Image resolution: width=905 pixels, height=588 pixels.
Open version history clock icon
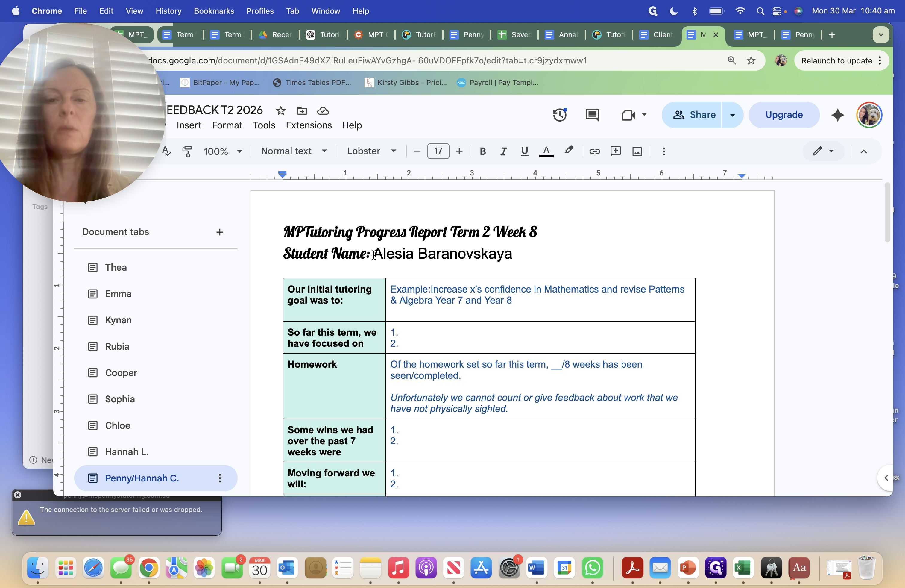click(x=559, y=115)
